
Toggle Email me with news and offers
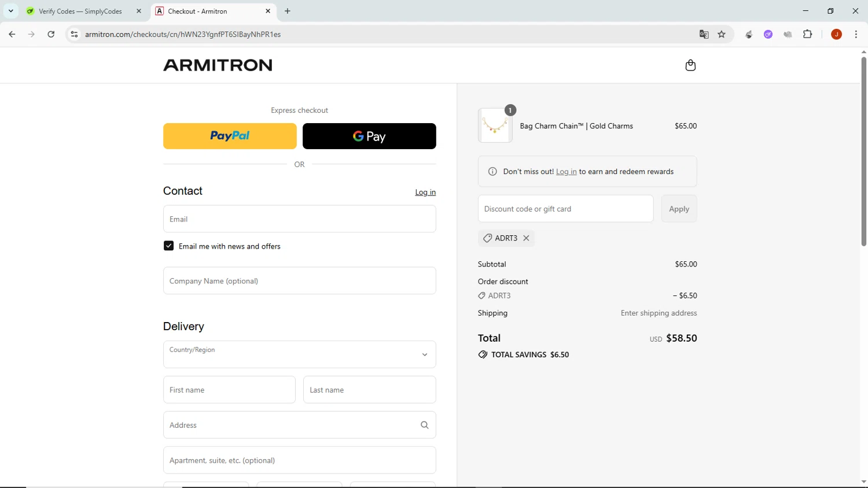pos(168,246)
